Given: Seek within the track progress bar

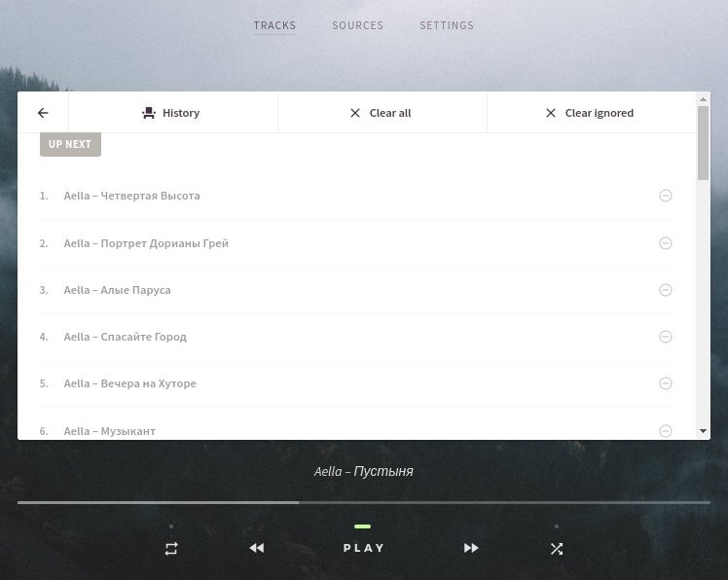Looking at the screenshot, I should click(x=364, y=502).
